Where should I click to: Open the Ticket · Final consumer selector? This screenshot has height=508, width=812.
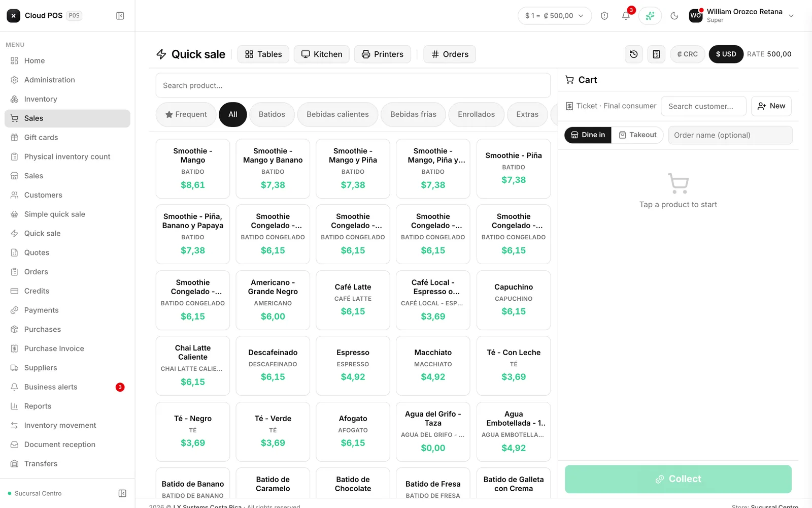[x=611, y=106]
